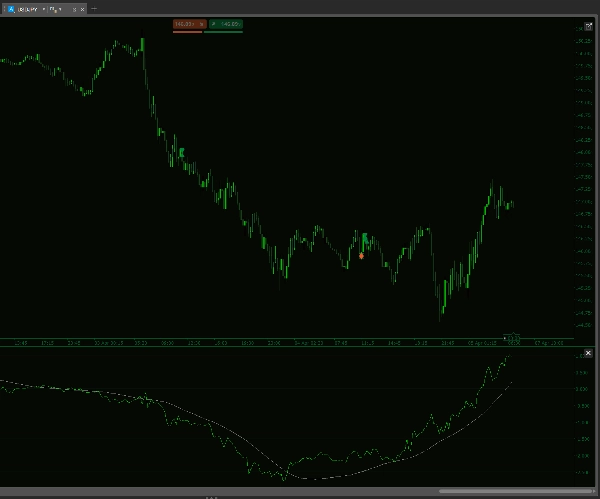Click the pop-out chart icon at top right
Viewport: 600px width, 499px height.
point(589,26)
